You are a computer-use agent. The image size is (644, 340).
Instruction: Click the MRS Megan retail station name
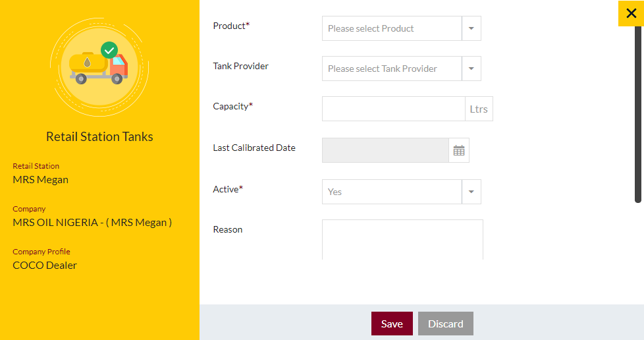pyautogui.click(x=41, y=180)
